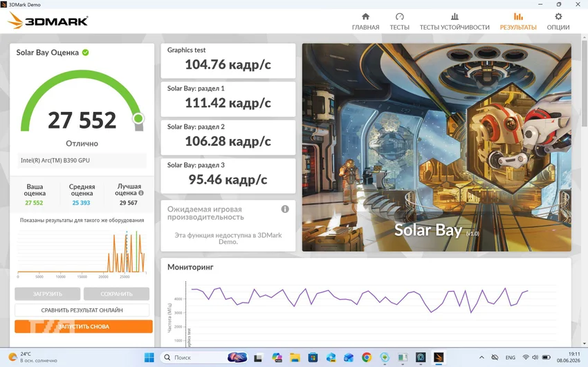Image resolution: width=588 pixels, height=367 pixels.
Task: Switch to the Тесты tab
Action: pyautogui.click(x=399, y=21)
